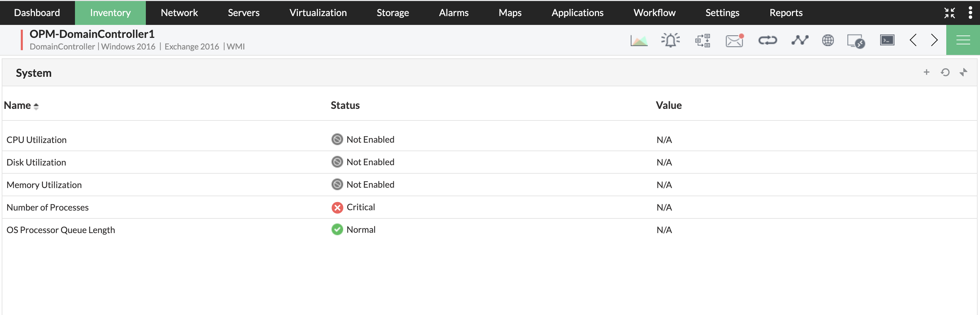Open the terminal console icon
The height and width of the screenshot is (315, 980).
[x=887, y=40]
